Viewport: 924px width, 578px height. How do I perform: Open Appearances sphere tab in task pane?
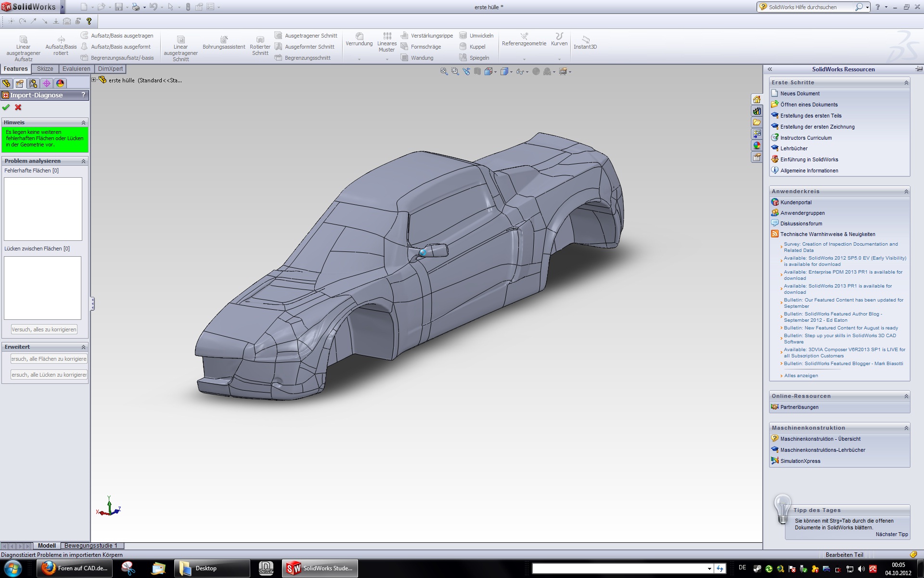click(757, 145)
